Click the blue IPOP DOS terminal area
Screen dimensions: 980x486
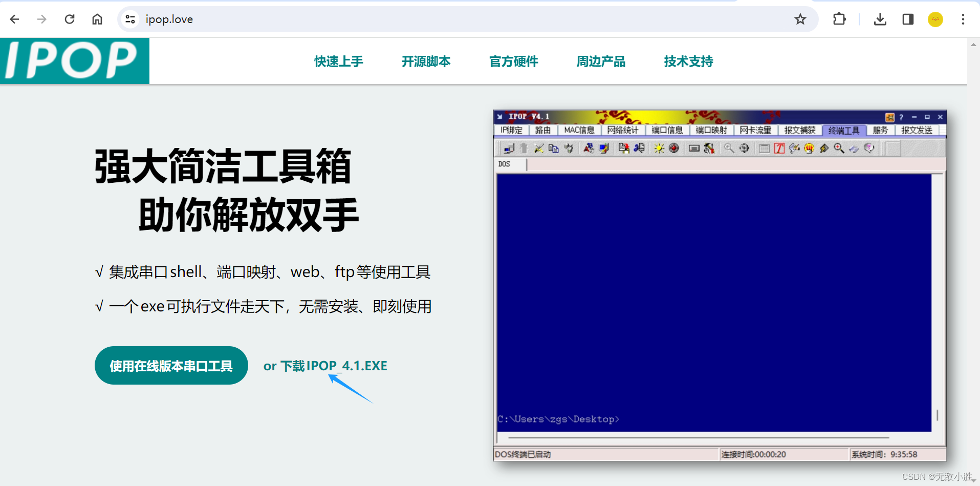point(714,302)
